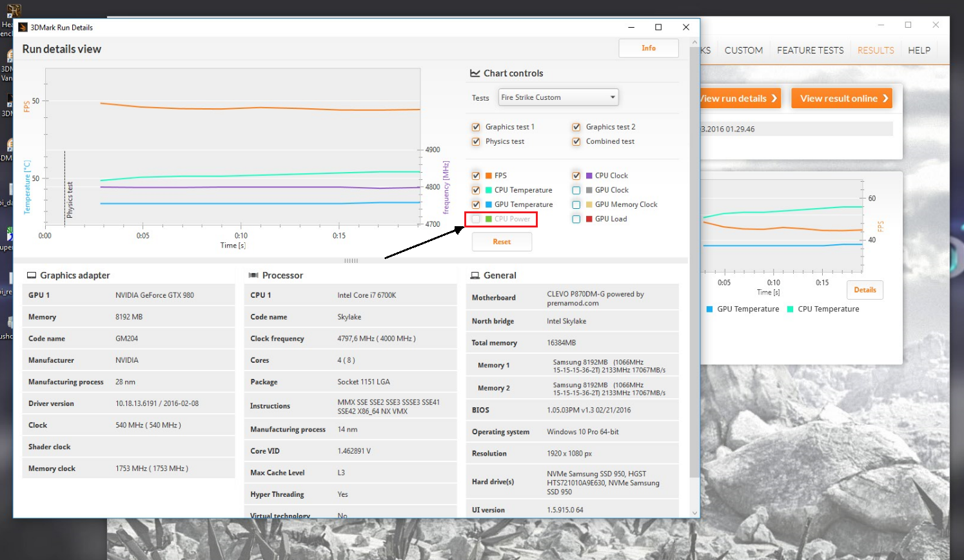
Task: Click View run details in background window
Action: click(x=740, y=99)
